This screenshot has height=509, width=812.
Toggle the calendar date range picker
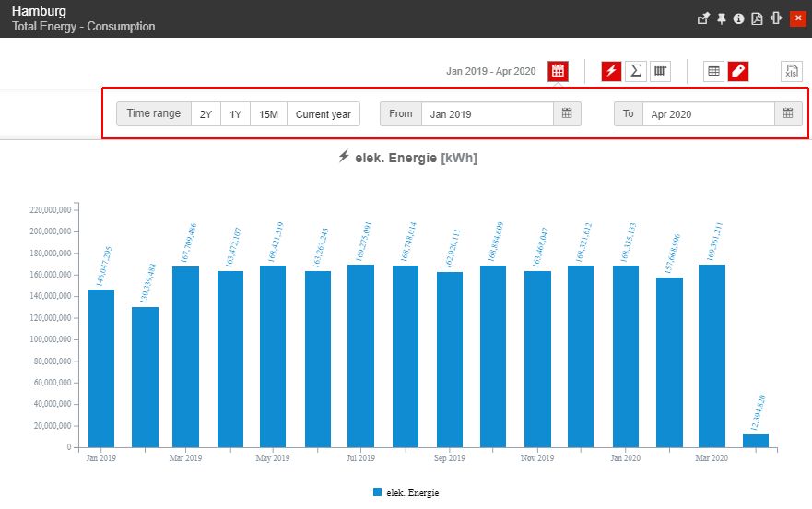pyautogui.click(x=558, y=71)
